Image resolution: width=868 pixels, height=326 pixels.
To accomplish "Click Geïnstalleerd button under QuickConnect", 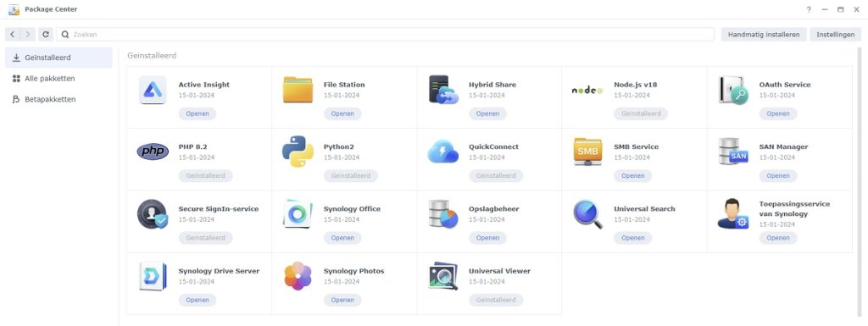I will [x=495, y=176].
